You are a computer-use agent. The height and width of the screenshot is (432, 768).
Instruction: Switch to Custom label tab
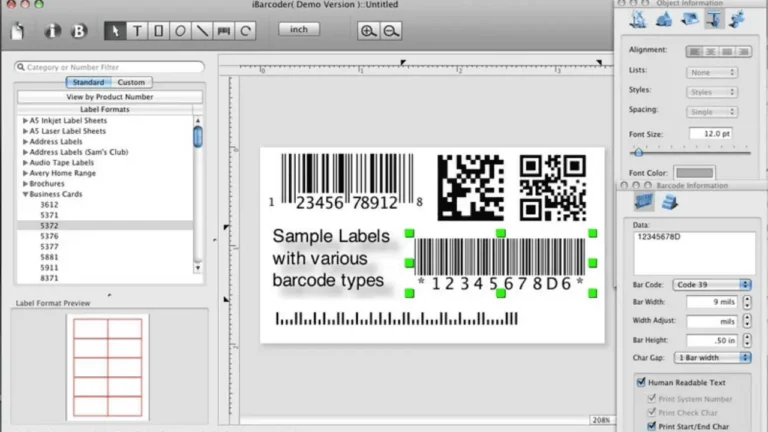(x=131, y=82)
